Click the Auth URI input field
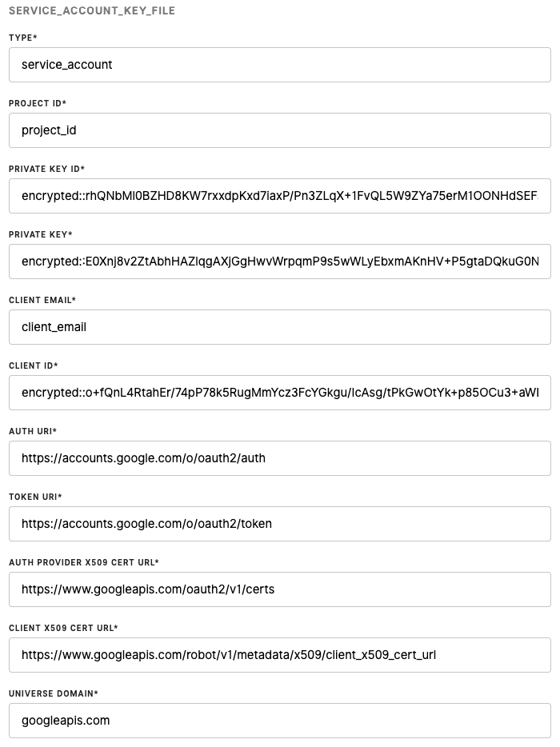560x747 pixels. (x=280, y=458)
